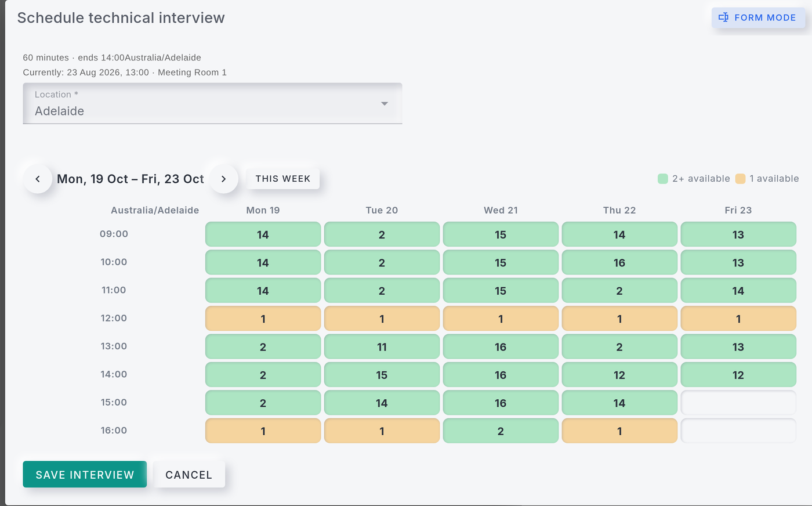Select Tue 20 at 09:00 slot
This screenshot has height=506, width=812.
pos(382,234)
